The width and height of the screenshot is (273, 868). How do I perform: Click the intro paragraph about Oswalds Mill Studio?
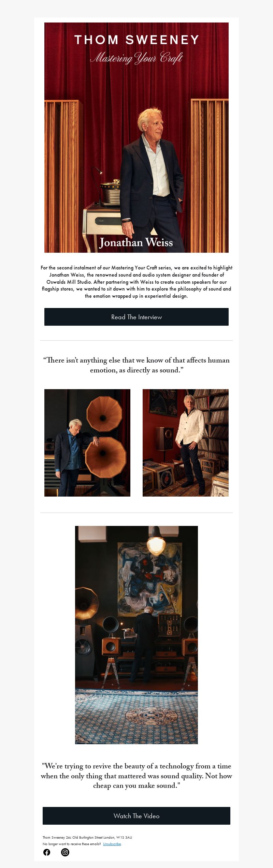(136, 282)
